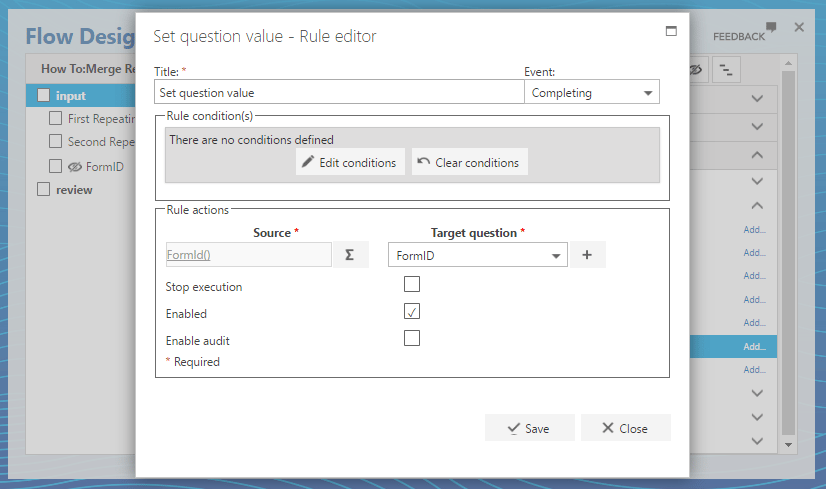
Task: Save the rule with the Save button
Action: [x=529, y=428]
